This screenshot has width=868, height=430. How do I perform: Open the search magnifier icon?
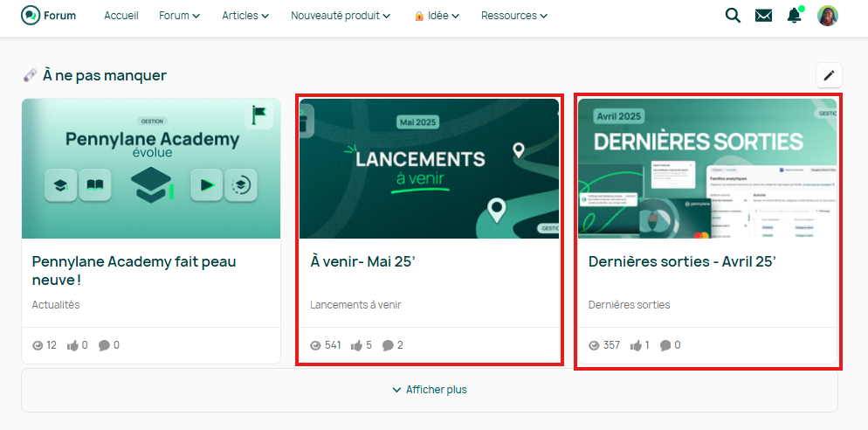click(734, 16)
